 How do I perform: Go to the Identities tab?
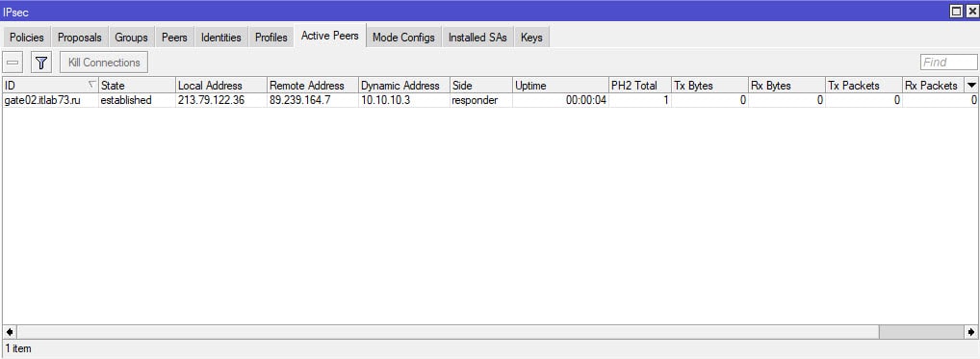(221, 38)
